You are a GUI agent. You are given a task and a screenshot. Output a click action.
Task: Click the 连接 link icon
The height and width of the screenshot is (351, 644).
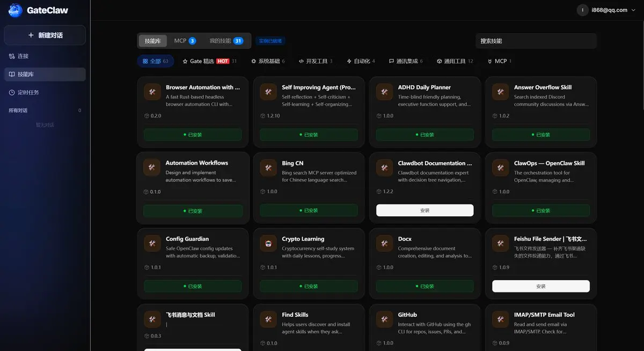pos(12,56)
